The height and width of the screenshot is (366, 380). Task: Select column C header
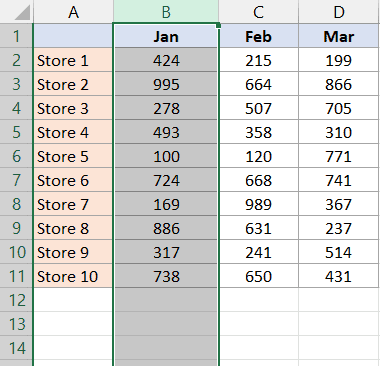click(259, 12)
